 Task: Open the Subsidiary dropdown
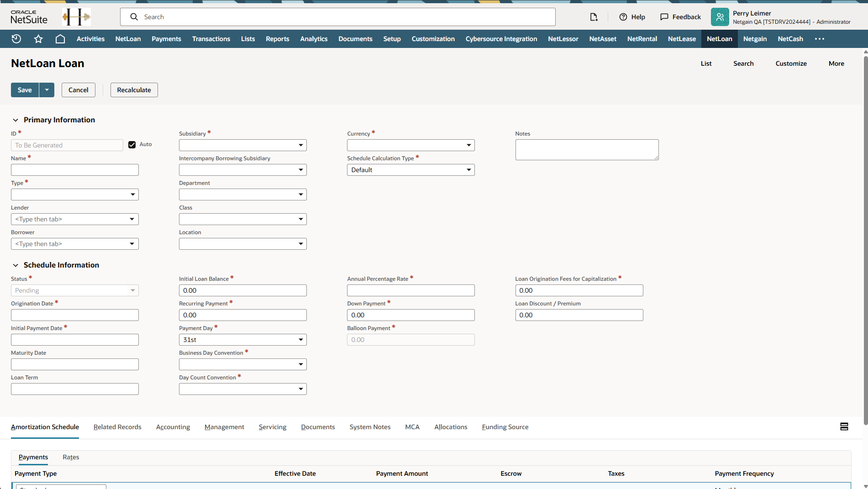[x=242, y=145]
